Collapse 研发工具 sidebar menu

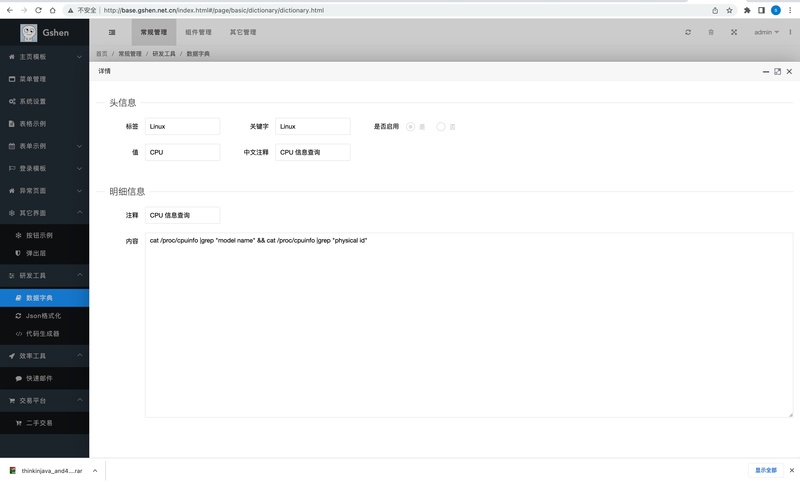pyautogui.click(x=44, y=275)
